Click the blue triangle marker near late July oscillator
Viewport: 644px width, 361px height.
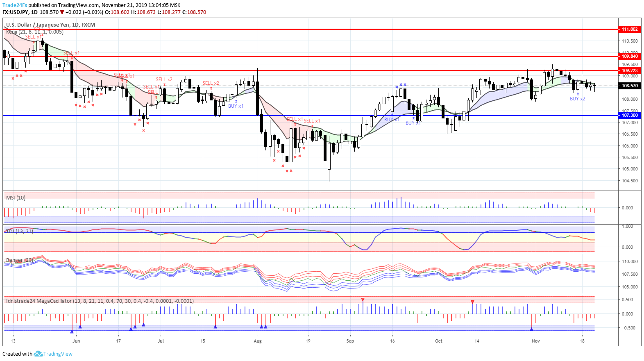(x=215, y=327)
